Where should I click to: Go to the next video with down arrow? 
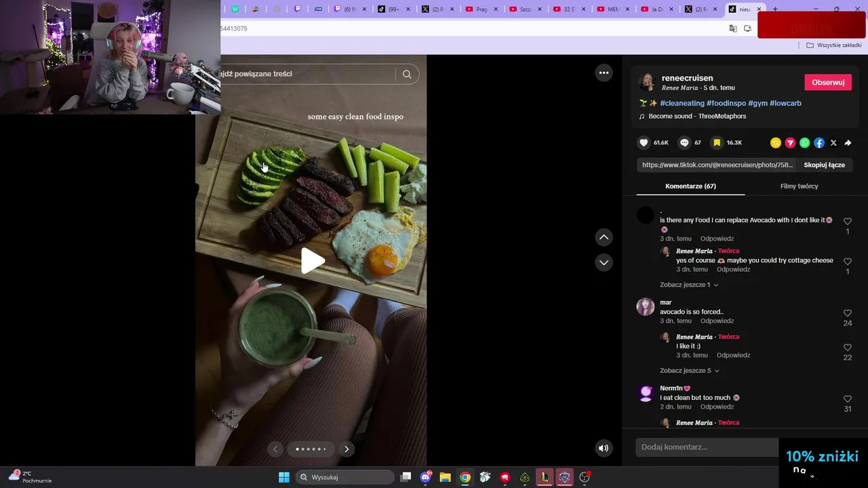[604, 262]
